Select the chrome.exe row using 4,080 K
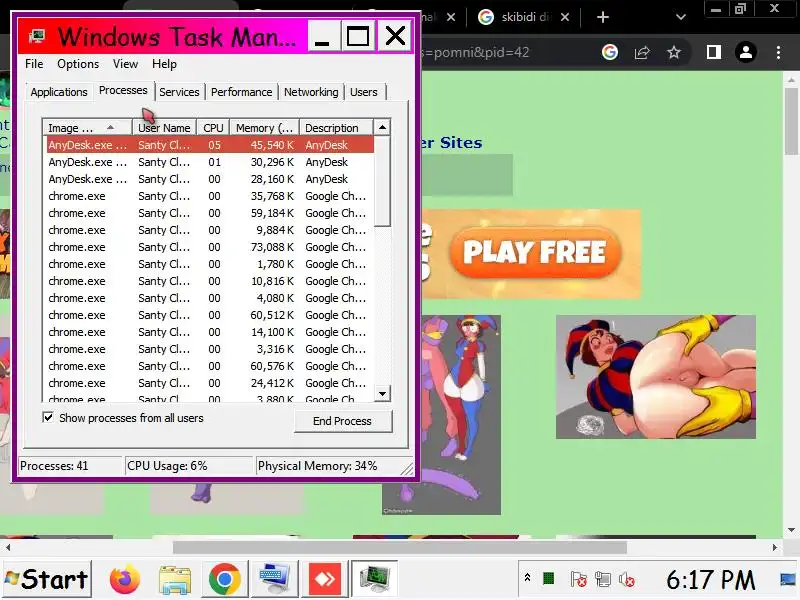 [x=210, y=298]
